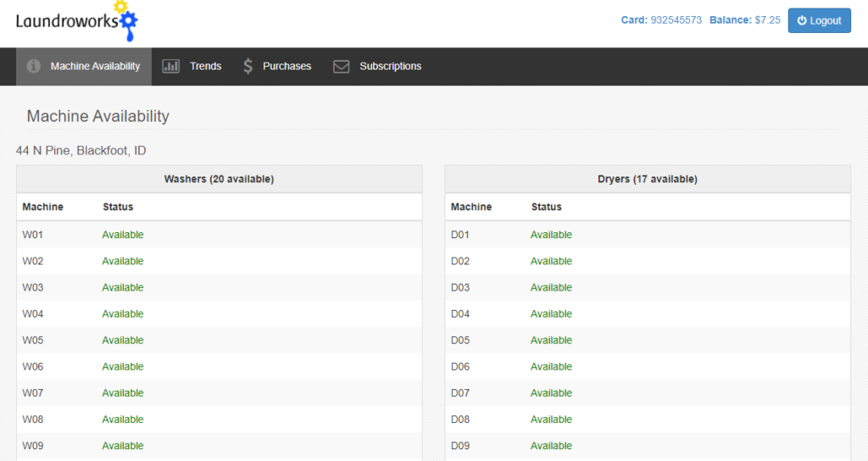Click the Available status for W09
868x461 pixels.
click(x=123, y=446)
